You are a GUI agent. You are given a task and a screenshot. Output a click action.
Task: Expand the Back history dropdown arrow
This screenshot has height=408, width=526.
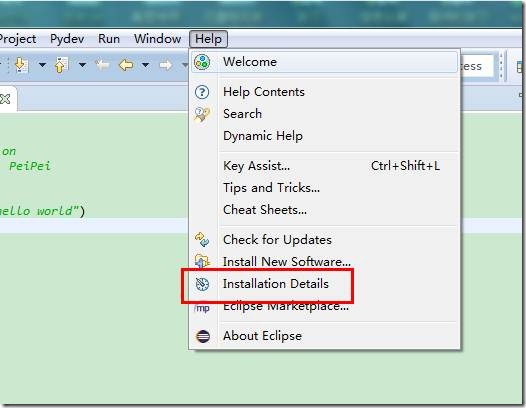(145, 65)
